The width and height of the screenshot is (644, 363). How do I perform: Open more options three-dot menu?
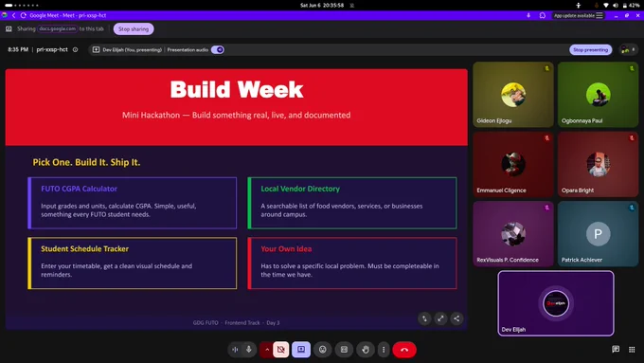click(384, 350)
